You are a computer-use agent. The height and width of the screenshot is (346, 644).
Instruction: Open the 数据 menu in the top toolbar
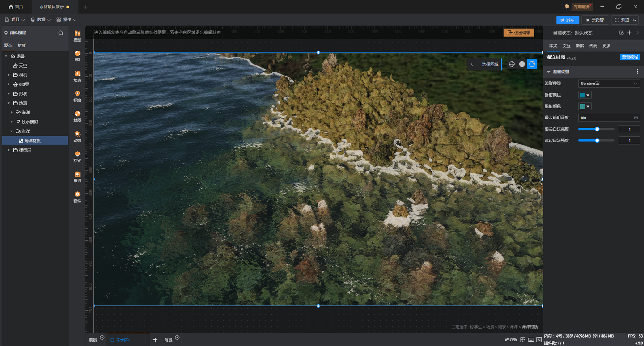click(40, 20)
